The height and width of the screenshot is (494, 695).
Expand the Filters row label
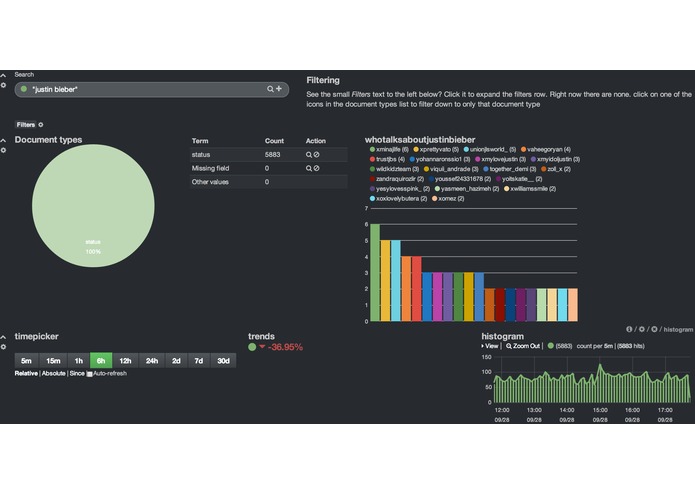coord(26,124)
